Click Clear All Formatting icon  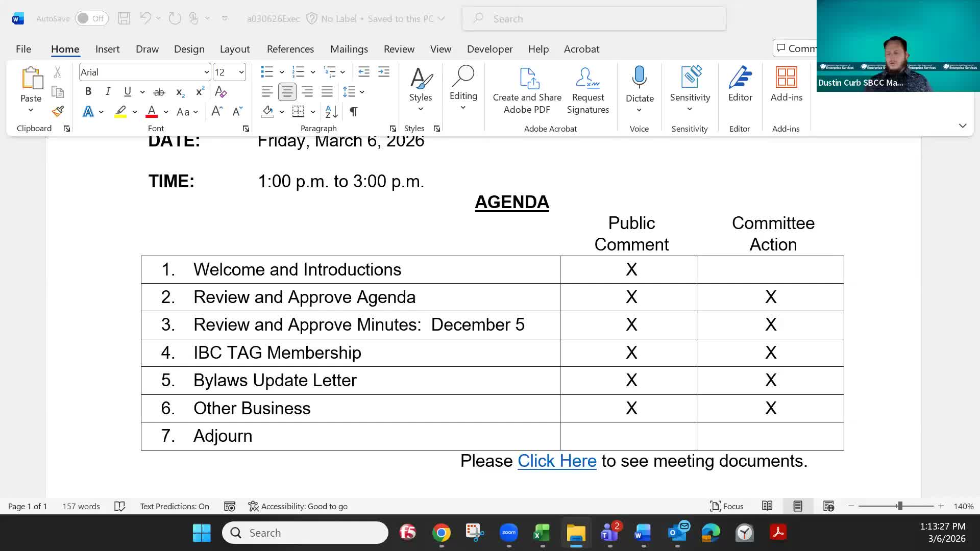[x=220, y=92]
